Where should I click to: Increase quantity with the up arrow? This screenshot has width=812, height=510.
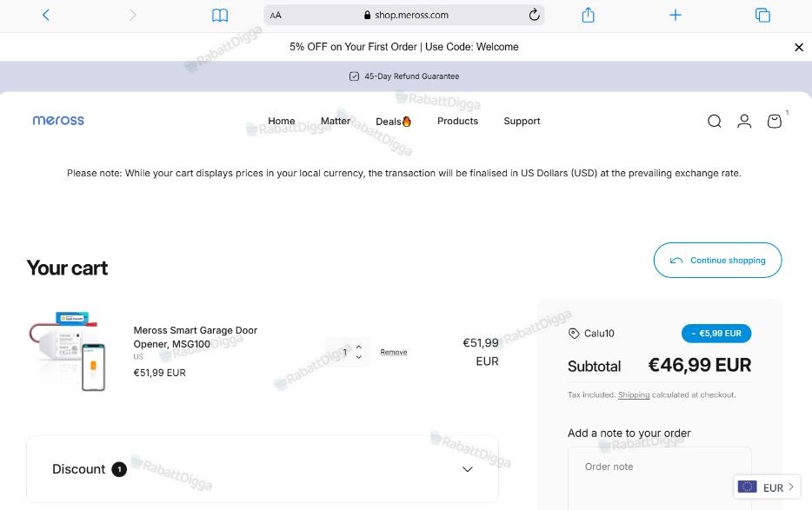(x=359, y=347)
